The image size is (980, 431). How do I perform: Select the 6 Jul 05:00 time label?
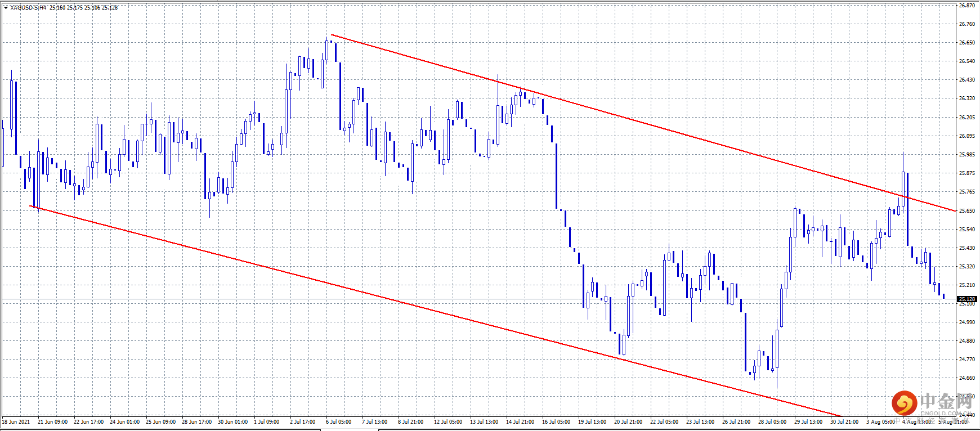tap(338, 422)
